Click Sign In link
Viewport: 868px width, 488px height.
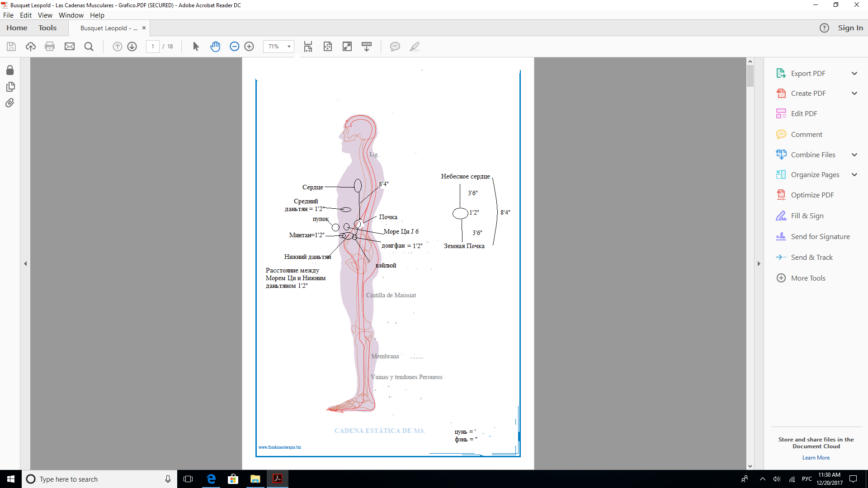click(850, 28)
